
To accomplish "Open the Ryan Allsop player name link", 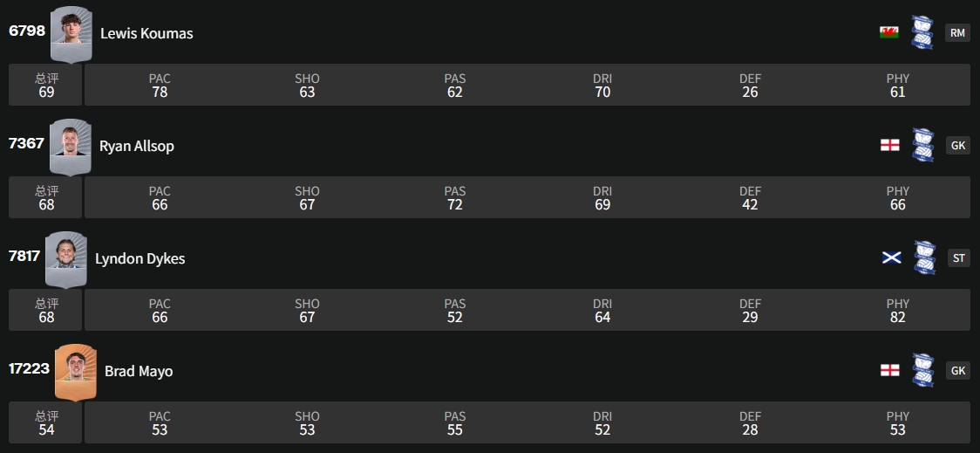I will click(136, 146).
